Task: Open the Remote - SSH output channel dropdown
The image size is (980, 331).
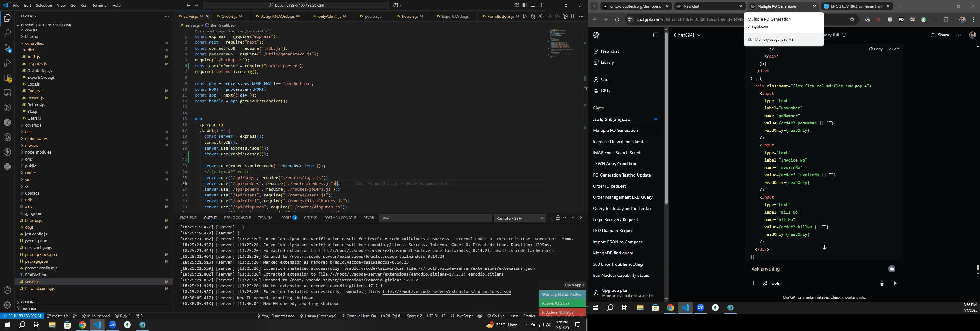Action: (520, 218)
